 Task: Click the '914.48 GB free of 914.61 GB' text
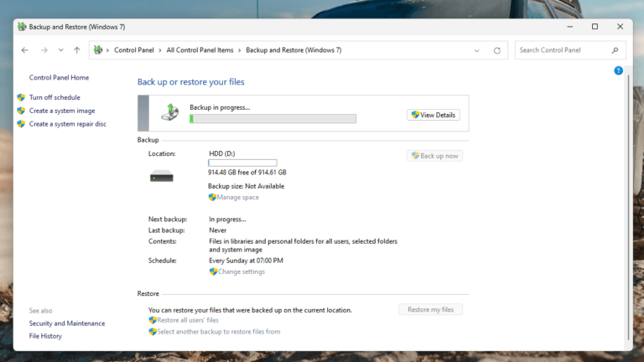pos(247,173)
